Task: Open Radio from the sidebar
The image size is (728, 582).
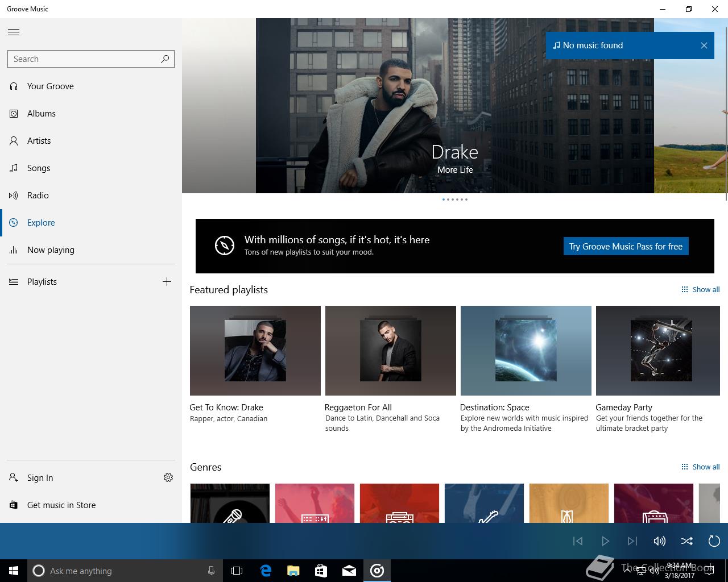Action: 91,196
